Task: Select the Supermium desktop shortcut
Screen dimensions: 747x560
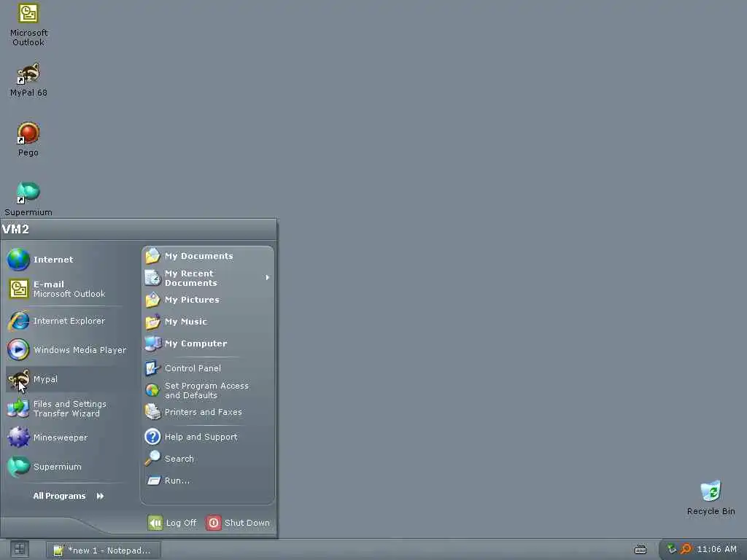Action: tap(28, 198)
